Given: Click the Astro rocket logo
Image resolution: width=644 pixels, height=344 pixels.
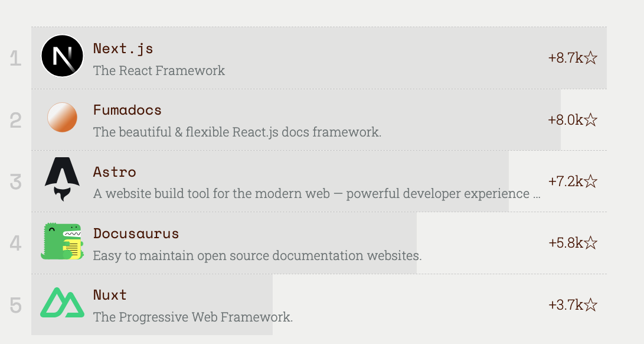Looking at the screenshot, I should [x=62, y=179].
